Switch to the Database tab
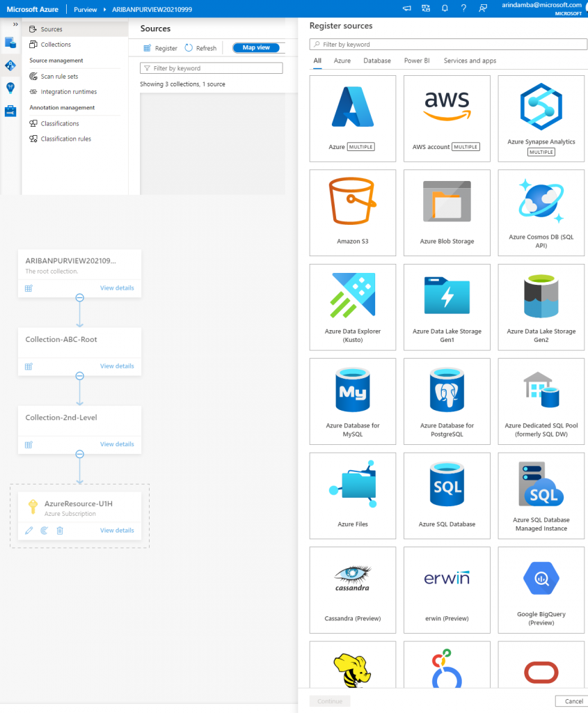Image resolution: width=588 pixels, height=713 pixels. [376, 61]
